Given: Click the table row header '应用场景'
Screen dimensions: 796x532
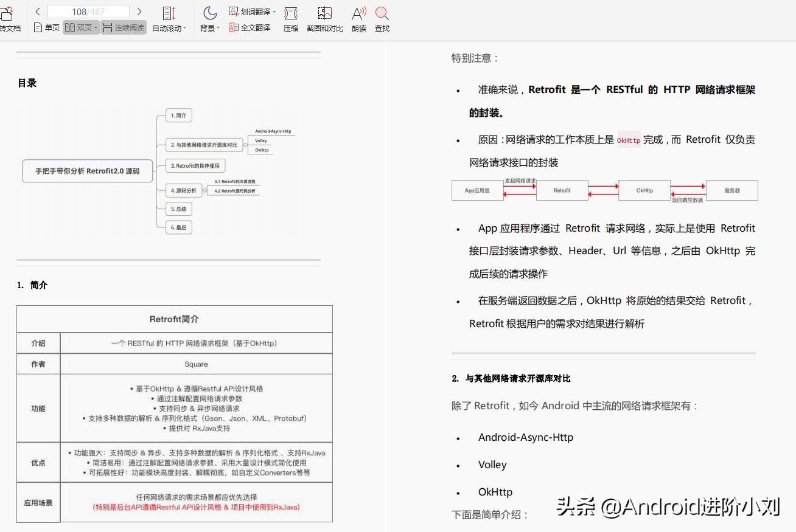Looking at the screenshot, I should [x=38, y=503].
